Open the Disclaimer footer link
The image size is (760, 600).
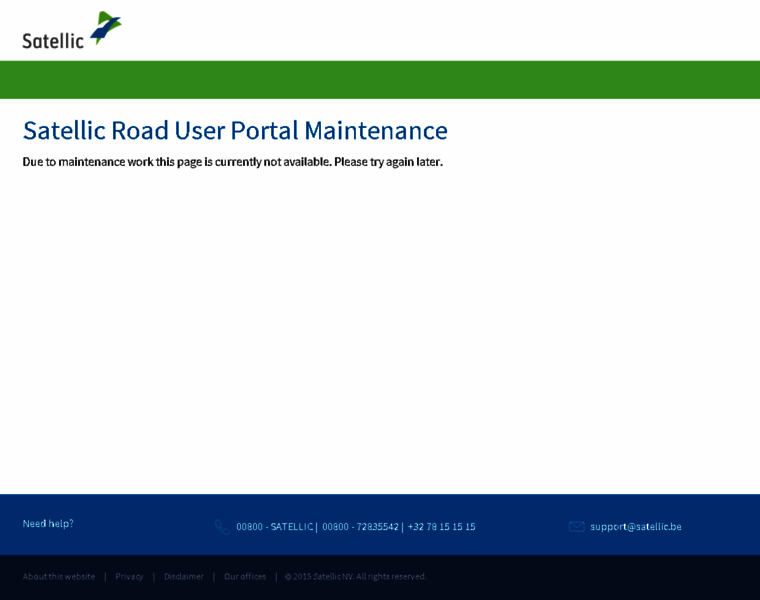(x=184, y=576)
